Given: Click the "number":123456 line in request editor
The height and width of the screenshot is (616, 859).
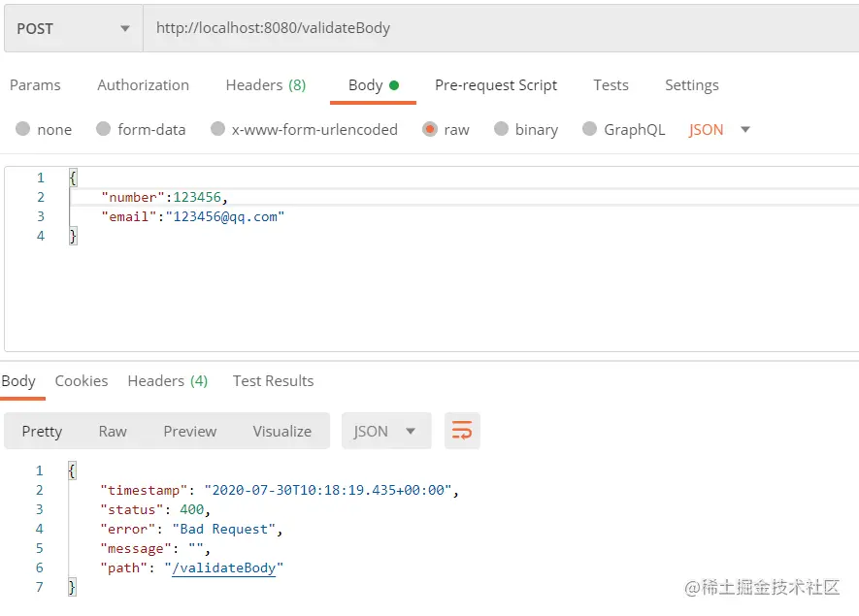Looking at the screenshot, I should click(164, 197).
